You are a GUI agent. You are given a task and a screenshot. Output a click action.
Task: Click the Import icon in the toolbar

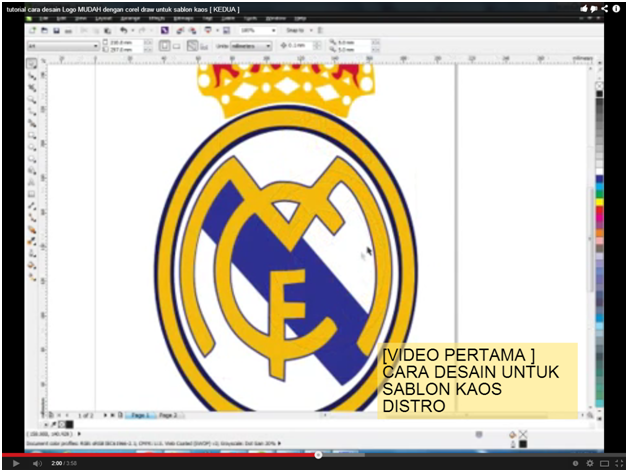[x=181, y=30]
